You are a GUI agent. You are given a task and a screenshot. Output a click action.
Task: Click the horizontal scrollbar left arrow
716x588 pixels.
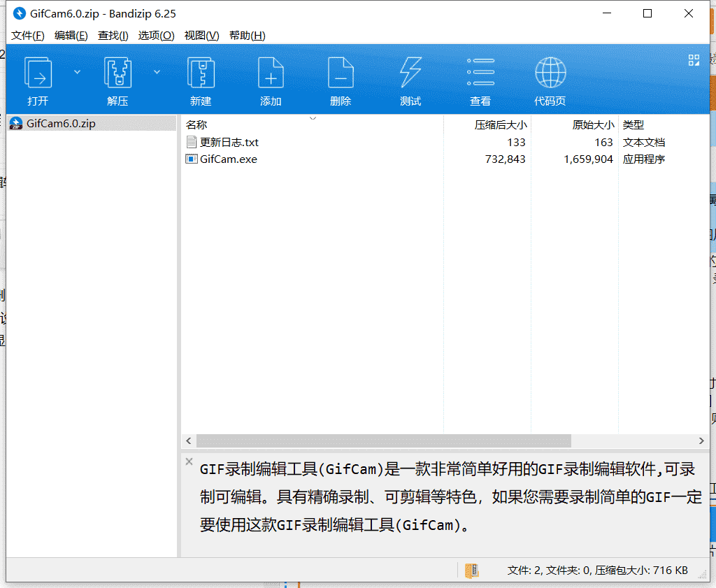[189, 440]
